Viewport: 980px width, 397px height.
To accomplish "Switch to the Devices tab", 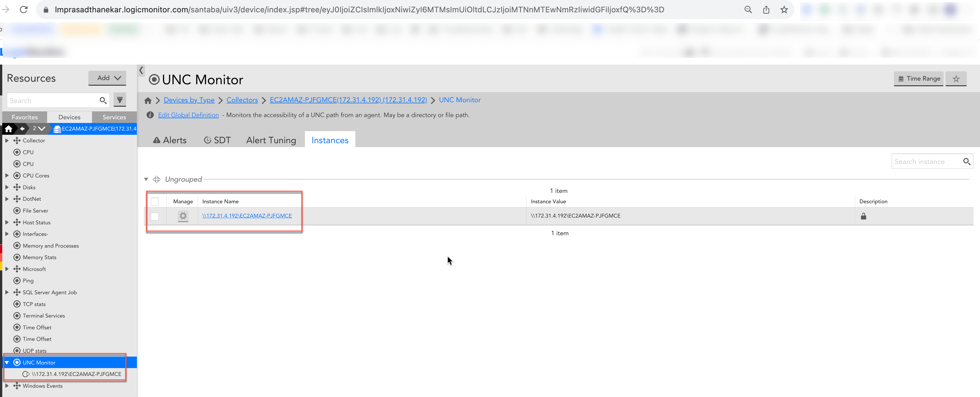I will (x=69, y=117).
